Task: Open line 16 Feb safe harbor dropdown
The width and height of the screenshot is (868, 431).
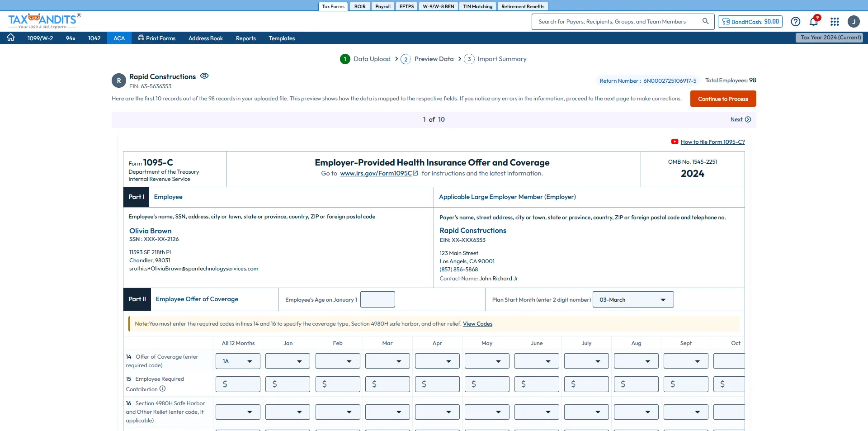Action: click(x=338, y=412)
